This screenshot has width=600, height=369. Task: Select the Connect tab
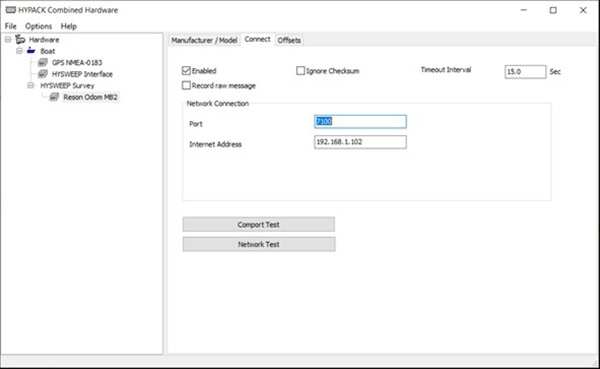point(257,39)
